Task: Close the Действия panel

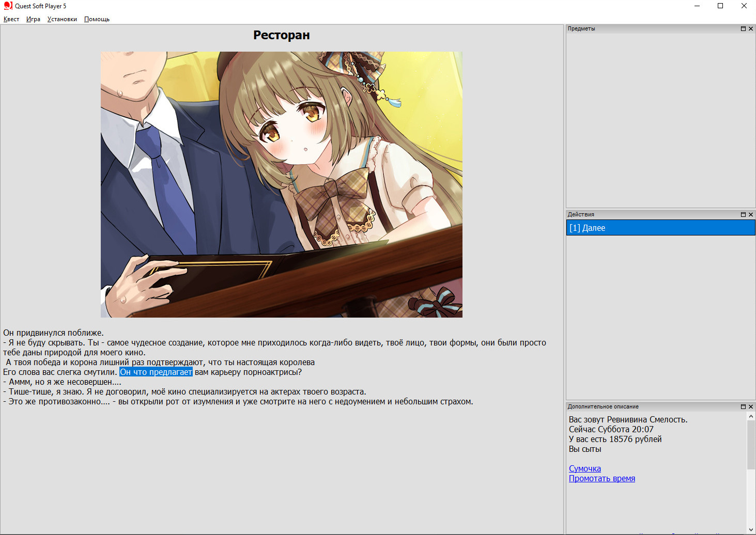Action: 751,214
